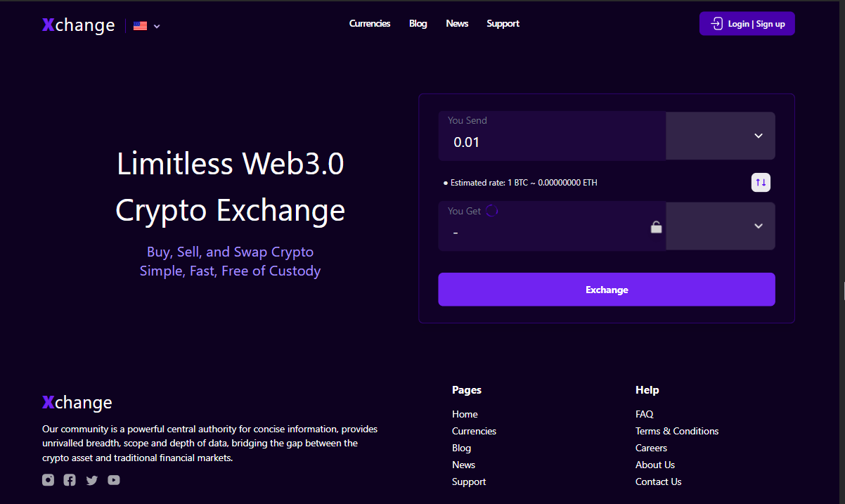Open Currencies in the top navigation

click(370, 24)
